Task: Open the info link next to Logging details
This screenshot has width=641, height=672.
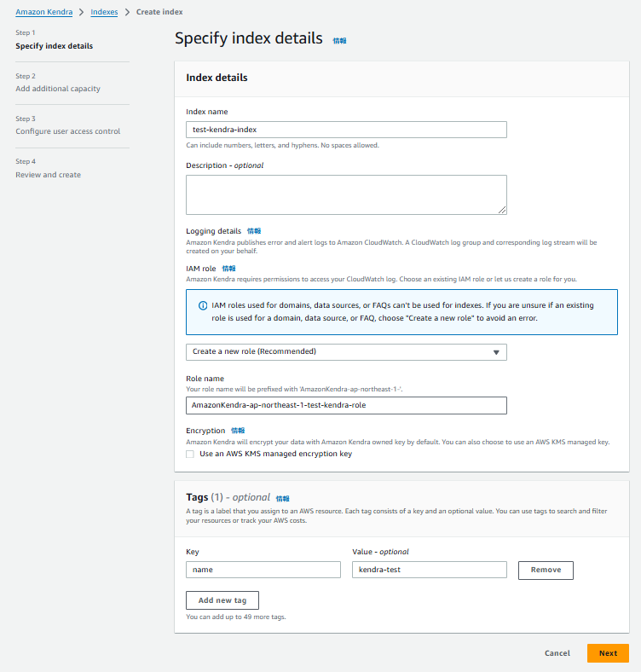Action: pos(254,231)
